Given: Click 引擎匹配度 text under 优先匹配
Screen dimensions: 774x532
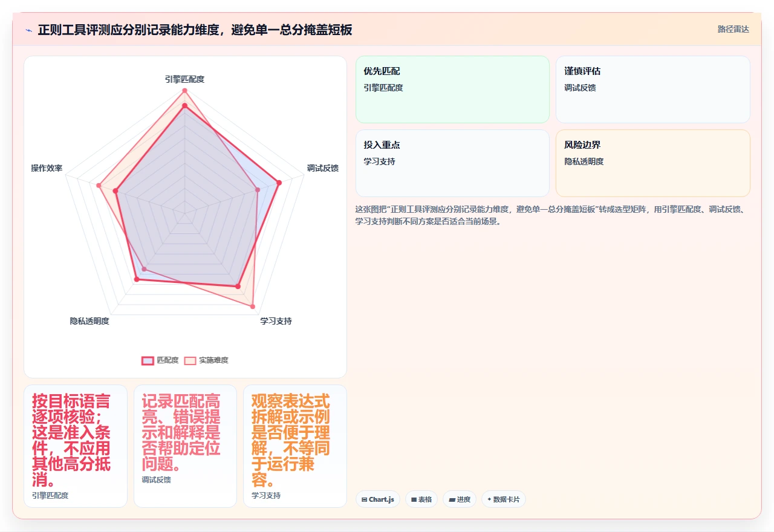Looking at the screenshot, I should (383, 88).
